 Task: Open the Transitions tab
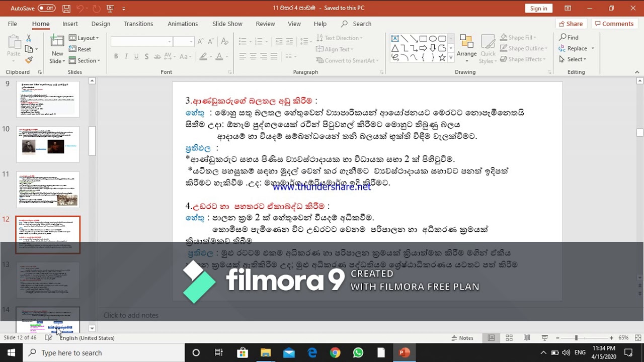coord(138,24)
